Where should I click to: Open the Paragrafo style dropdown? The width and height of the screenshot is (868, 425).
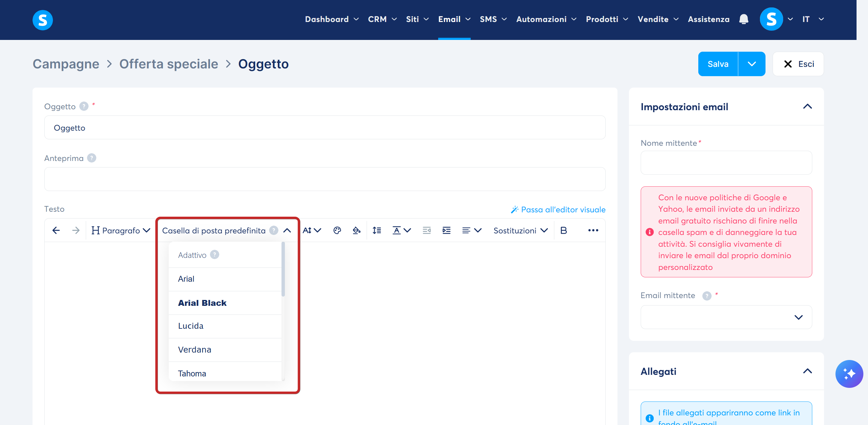coord(121,230)
